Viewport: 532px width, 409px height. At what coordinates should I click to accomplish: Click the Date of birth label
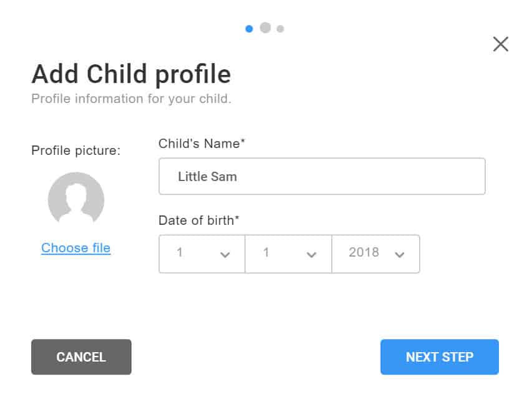(x=199, y=220)
